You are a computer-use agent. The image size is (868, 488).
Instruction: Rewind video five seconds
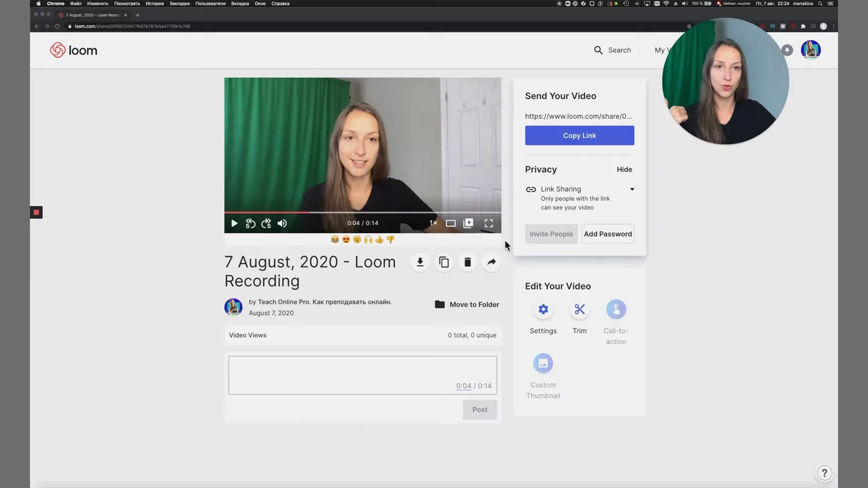[x=250, y=223]
